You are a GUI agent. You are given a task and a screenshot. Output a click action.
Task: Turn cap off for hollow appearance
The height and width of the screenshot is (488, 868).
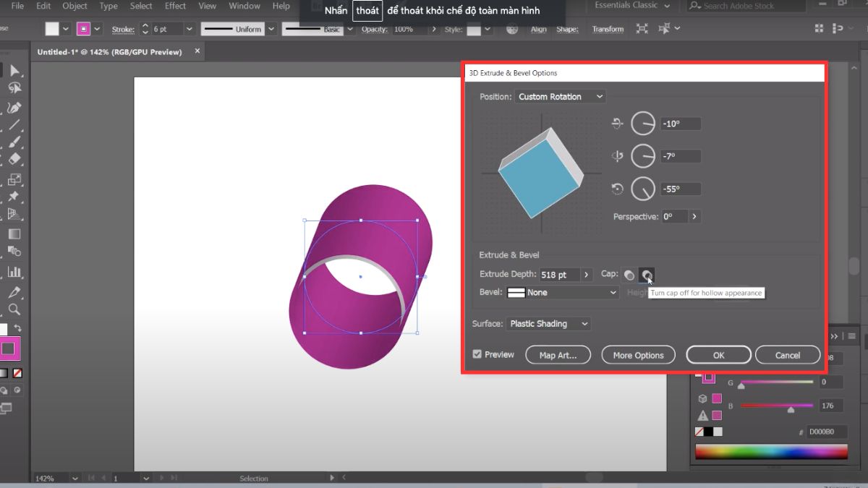[647, 275]
